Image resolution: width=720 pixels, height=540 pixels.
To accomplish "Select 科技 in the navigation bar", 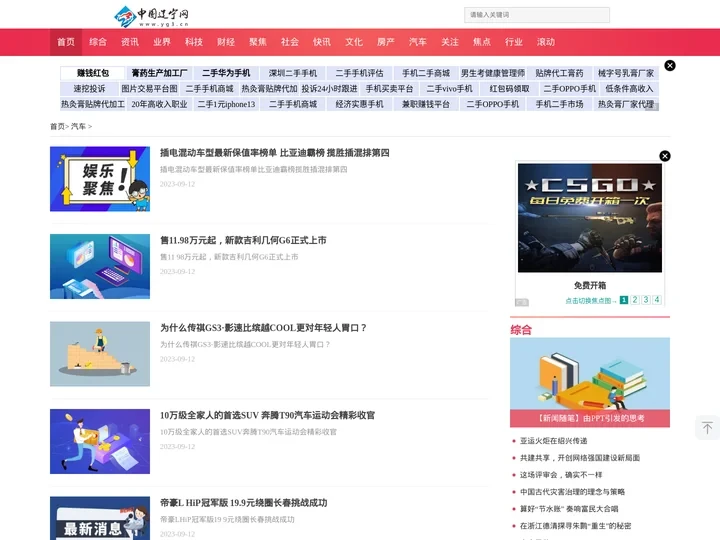I will (x=194, y=42).
